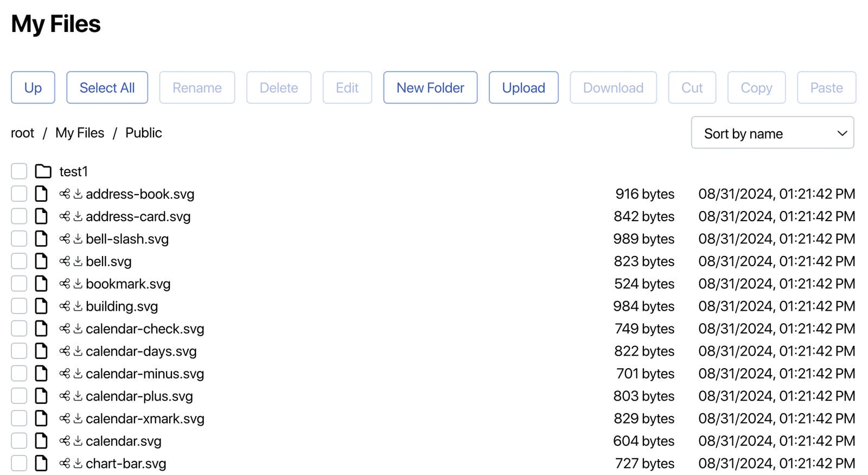
Task: Click share icon for bell-slash.svg
Action: (x=65, y=239)
